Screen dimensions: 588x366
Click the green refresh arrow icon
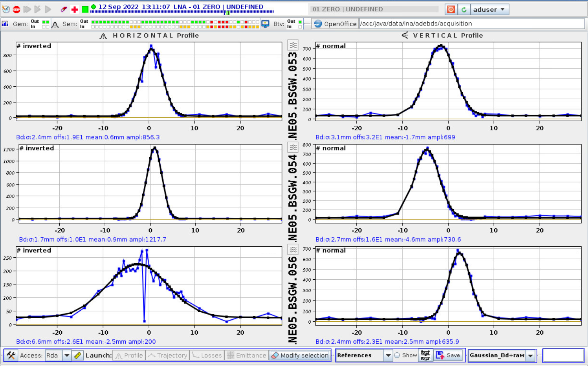pyautogui.click(x=464, y=9)
